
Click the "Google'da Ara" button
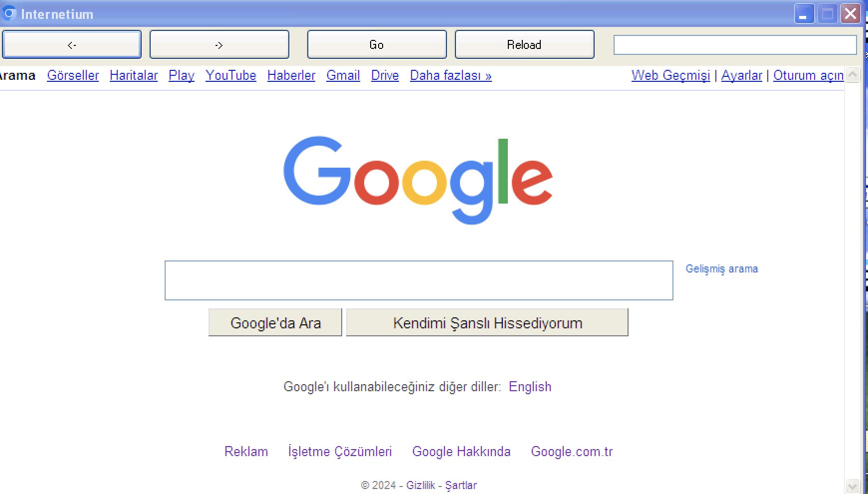275,322
